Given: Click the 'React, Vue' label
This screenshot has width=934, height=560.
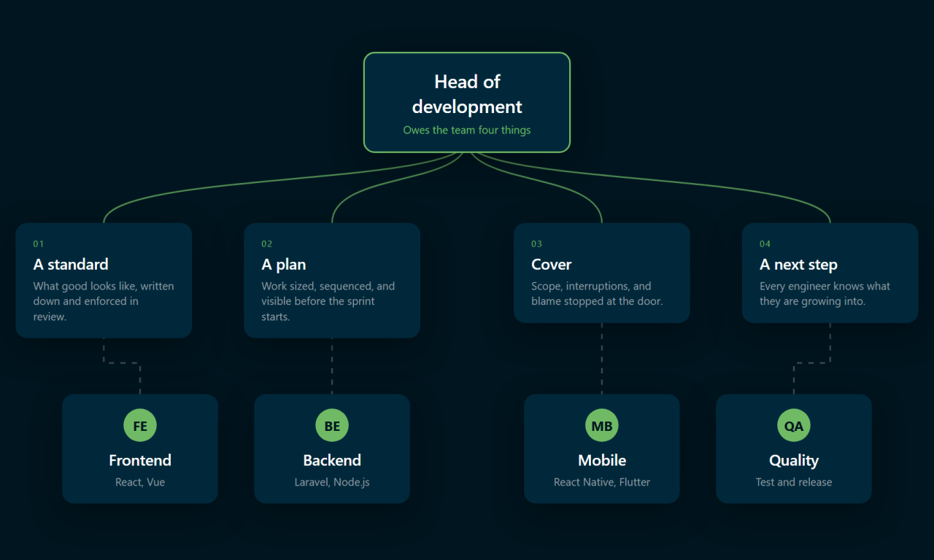Looking at the screenshot, I should point(140,482).
